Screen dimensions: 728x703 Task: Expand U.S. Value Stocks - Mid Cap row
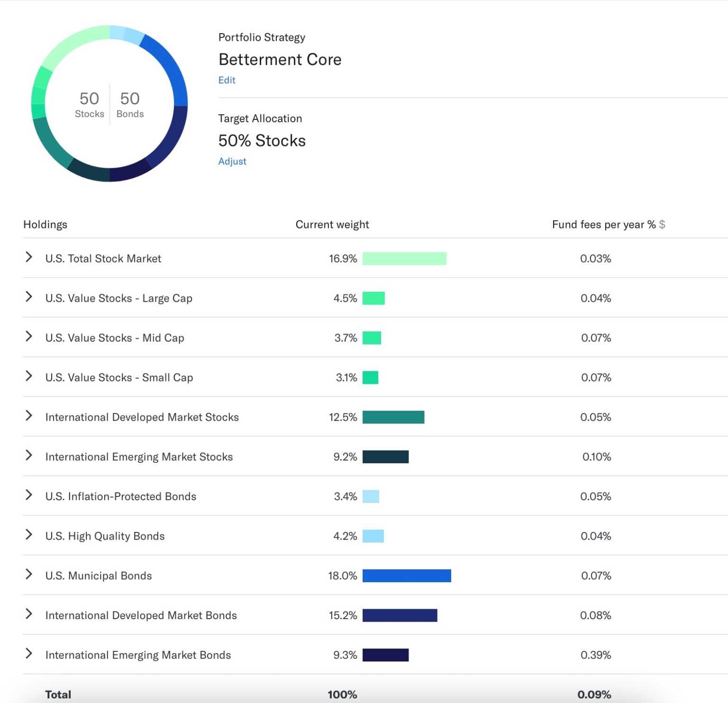tap(29, 337)
